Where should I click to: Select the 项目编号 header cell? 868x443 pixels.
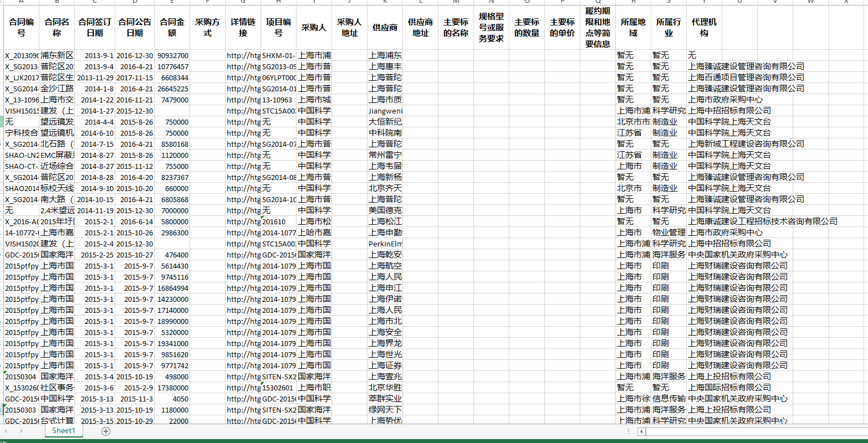pos(279,28)
